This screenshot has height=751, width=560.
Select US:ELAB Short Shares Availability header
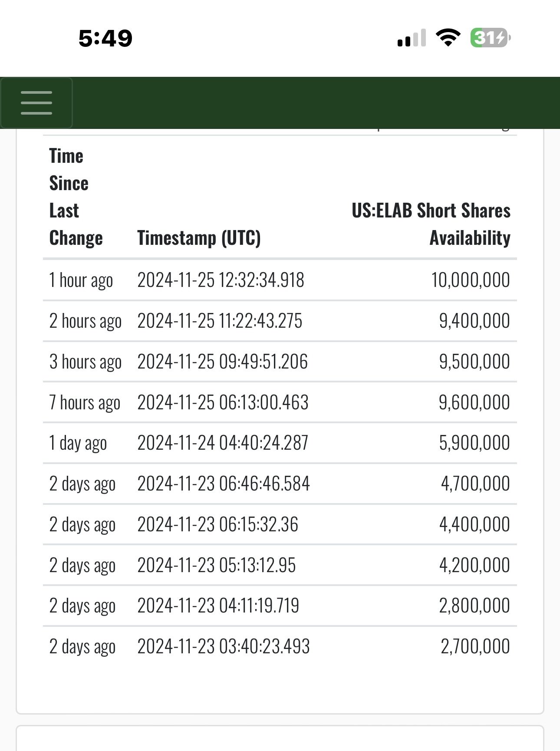[431, 224]
